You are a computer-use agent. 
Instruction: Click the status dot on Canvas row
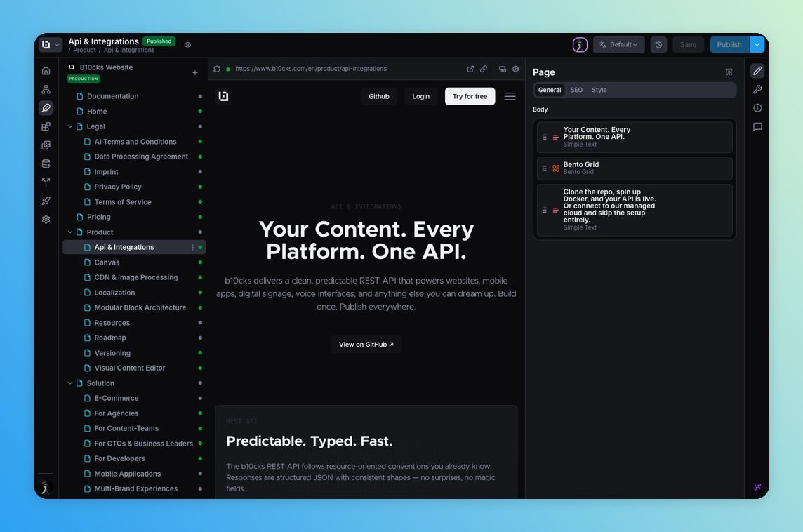(200, 262)
